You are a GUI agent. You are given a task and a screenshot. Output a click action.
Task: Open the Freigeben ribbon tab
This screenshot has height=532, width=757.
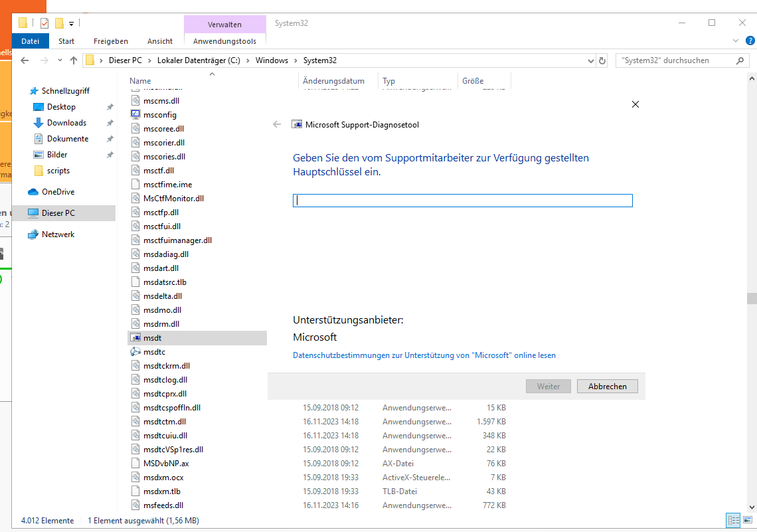[110, 41]
